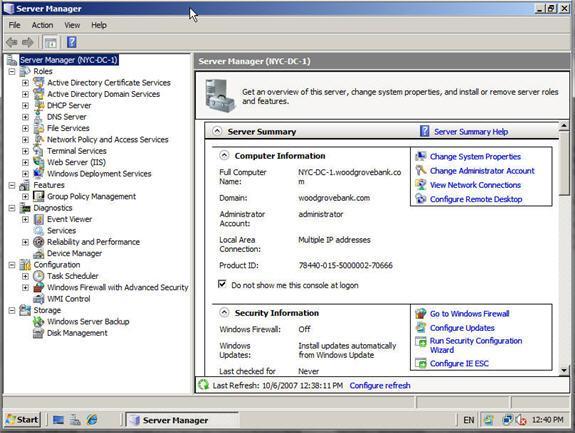Click the WMI Control icon

(x=39, y=298)
